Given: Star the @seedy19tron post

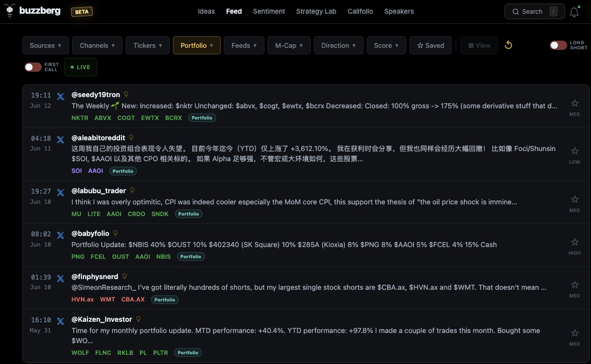Looking at the screenshot, I should point(574,103).
